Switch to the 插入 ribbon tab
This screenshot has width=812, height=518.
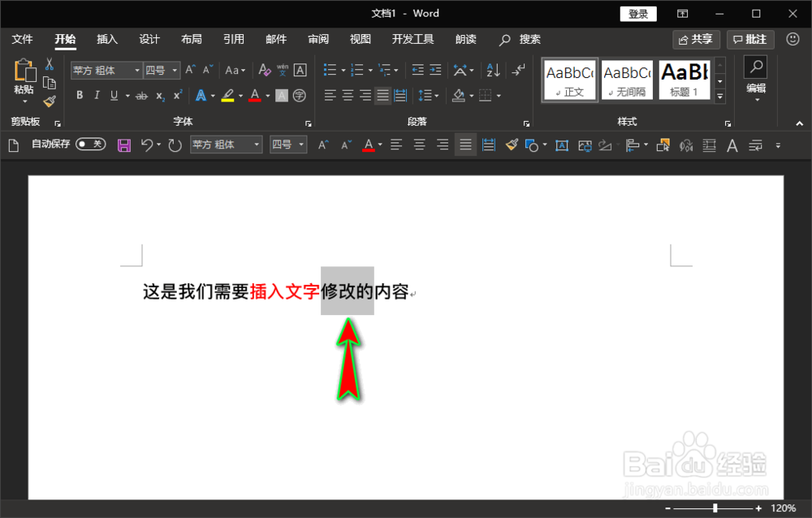coord(108,39)
